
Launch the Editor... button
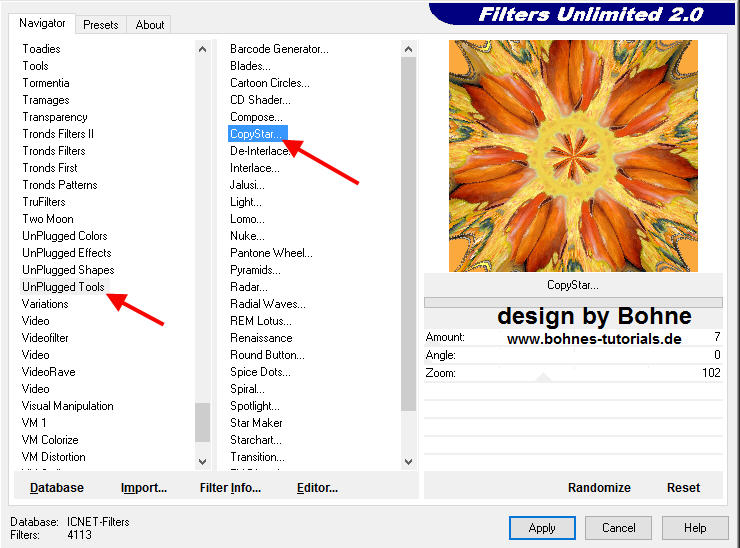317,488
